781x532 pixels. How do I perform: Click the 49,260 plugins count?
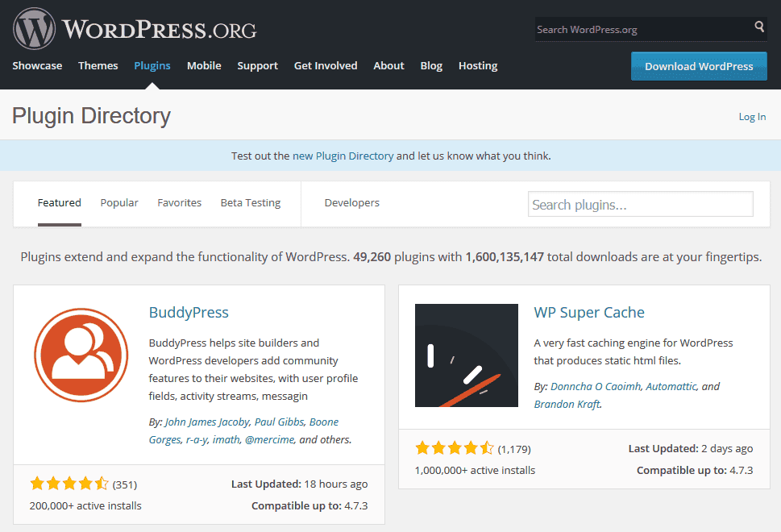click(372, 257)
